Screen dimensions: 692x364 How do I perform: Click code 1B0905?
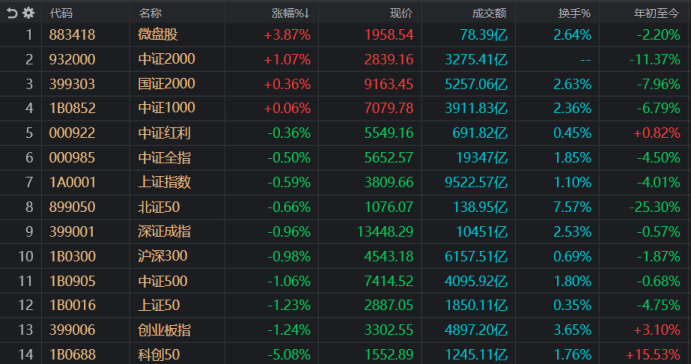point(72,281)
